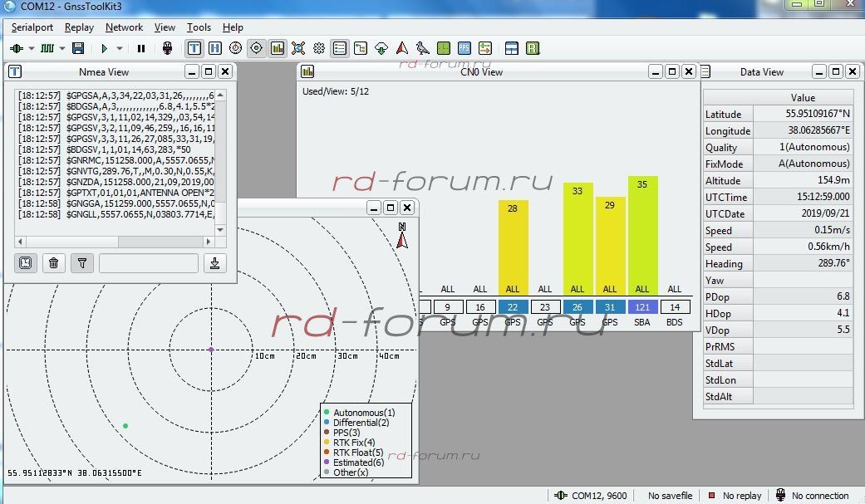Click the red navigation arrow icon
Screen dimensions: 865x504
coord(402,48)
